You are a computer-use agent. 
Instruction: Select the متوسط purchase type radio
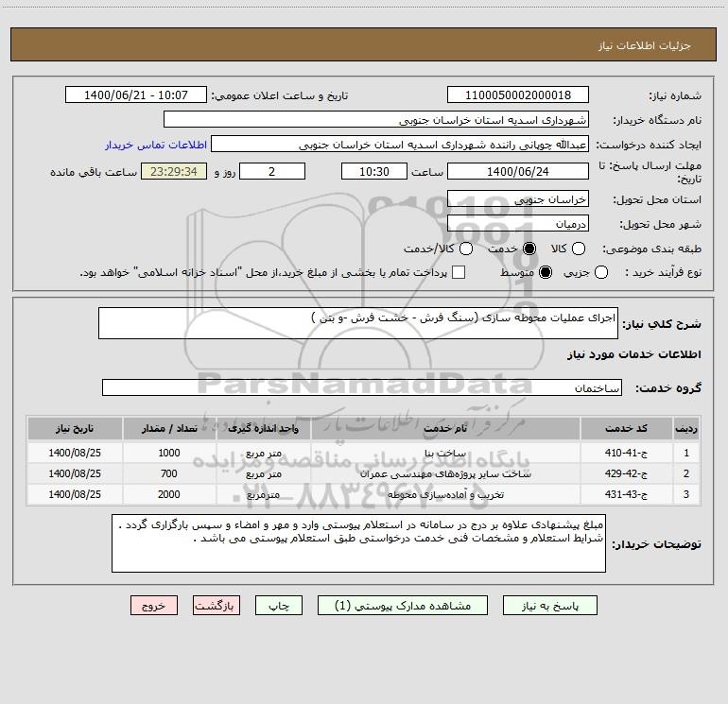pyautogui.click(x=546, y=272)
